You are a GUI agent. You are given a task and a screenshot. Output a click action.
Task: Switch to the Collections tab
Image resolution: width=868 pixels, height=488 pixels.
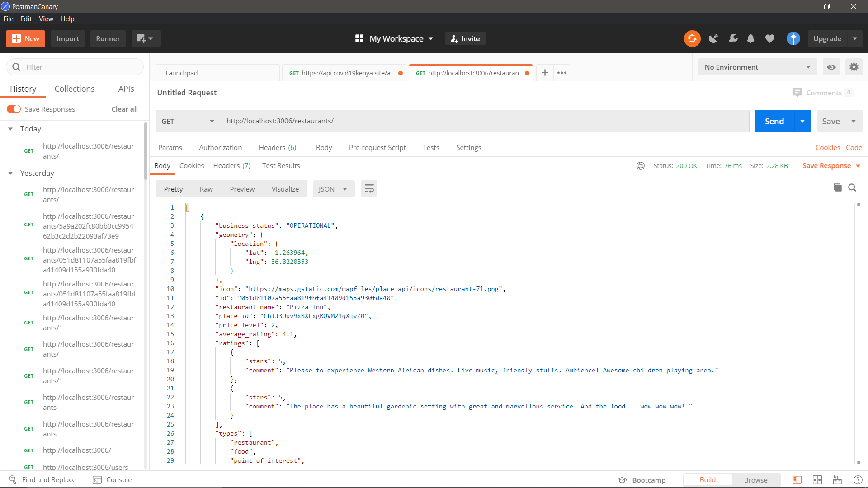click(75, 89)
